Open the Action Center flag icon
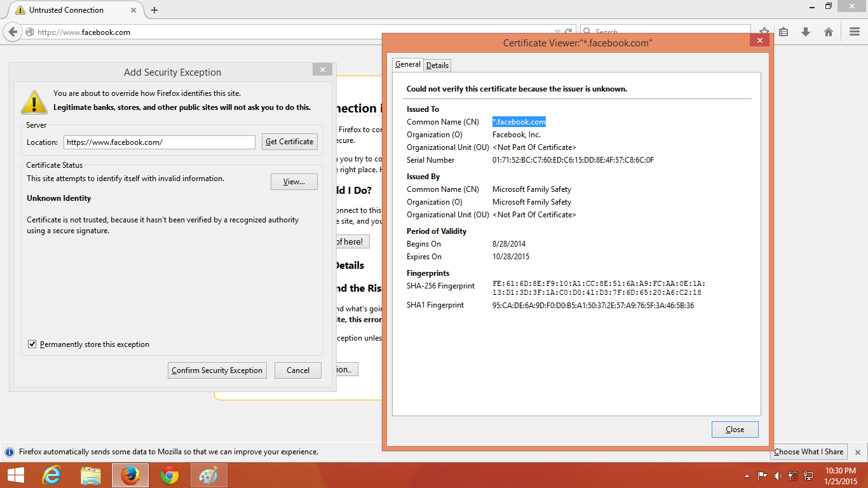The height and width of the screenshot is (488, 868). (762, 475)
